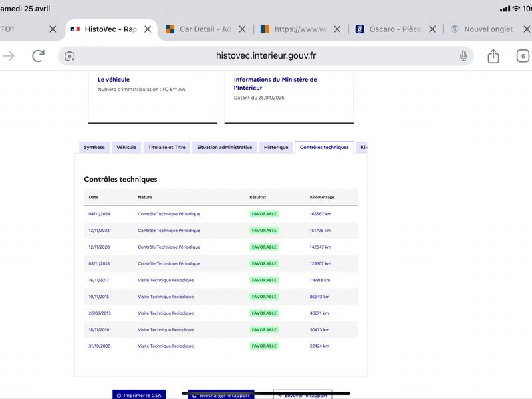Reload the page with the refresh icon

pos(38,56)
